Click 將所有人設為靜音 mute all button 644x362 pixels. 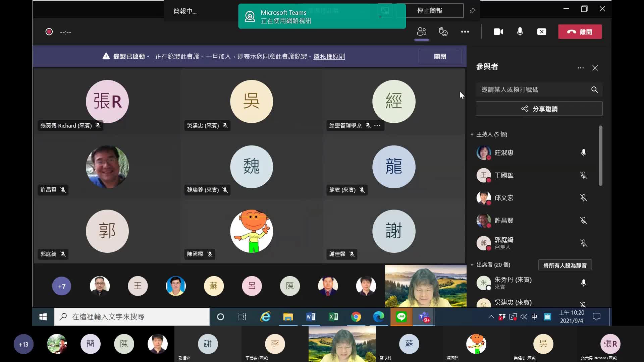click(565, 265)
